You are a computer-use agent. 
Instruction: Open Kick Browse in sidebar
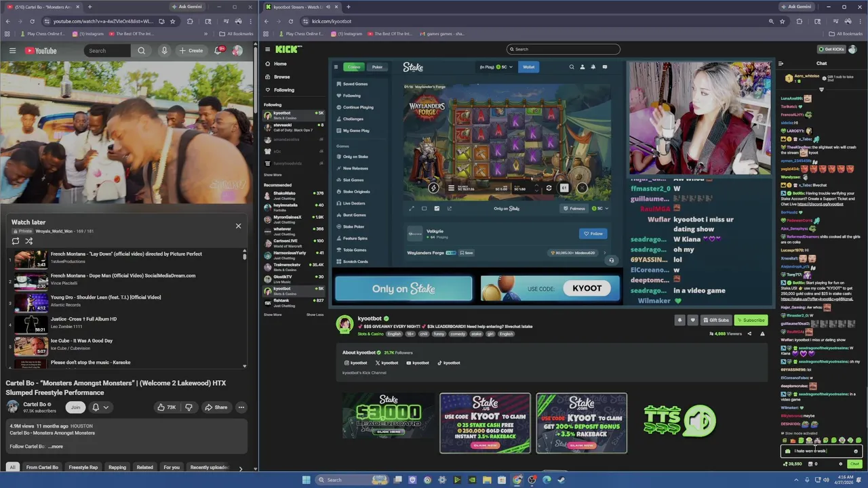click(281, 77)
